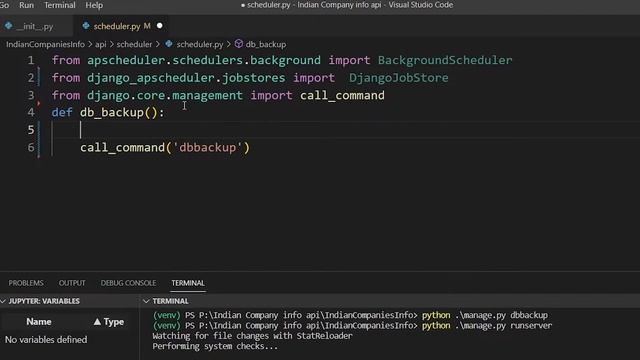Click the 'manage.py dbbackup' terminal command line
640x360 pixels.
pyautogui.click(x=350, y=315)
